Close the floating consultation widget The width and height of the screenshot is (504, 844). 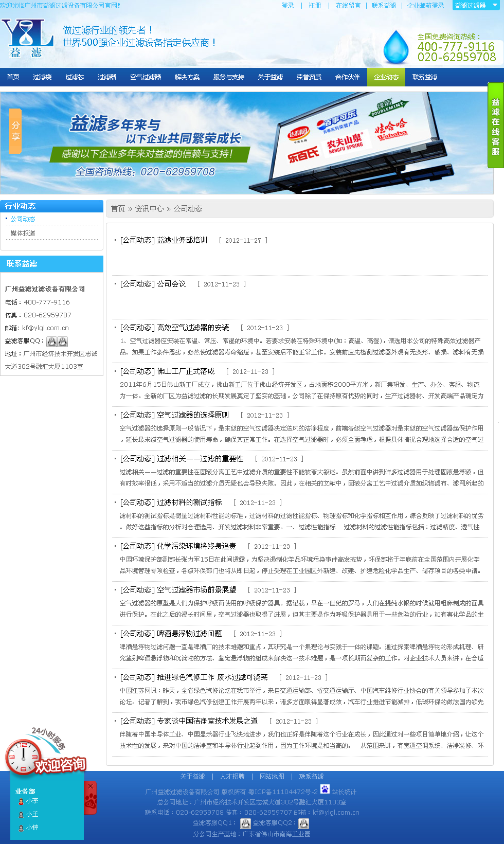point(91,786)
